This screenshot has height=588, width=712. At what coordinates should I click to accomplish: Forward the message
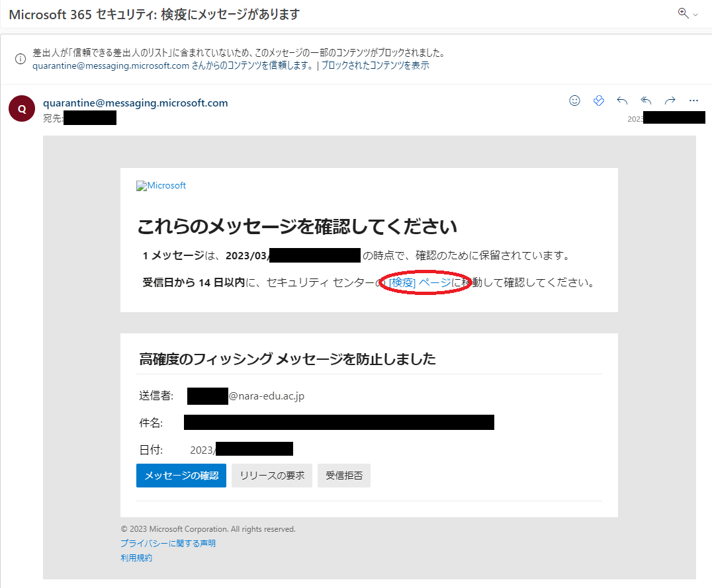pos(670,101)
